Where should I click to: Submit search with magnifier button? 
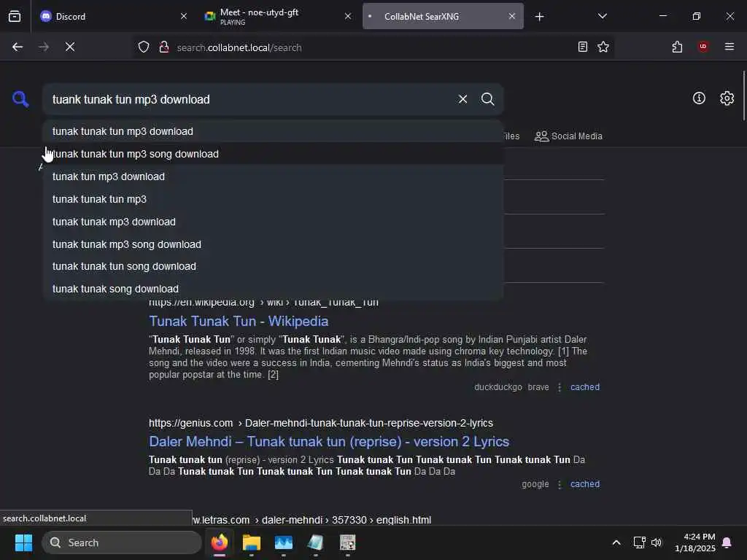[x=487, y=99]
